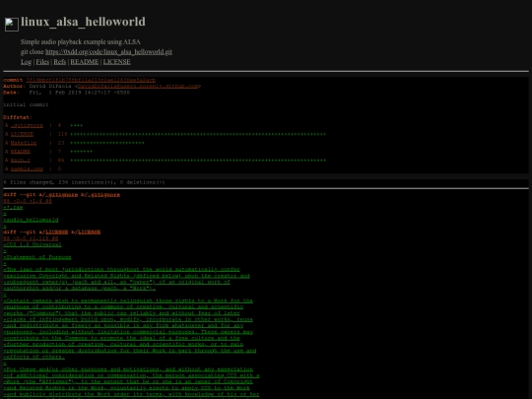Click the commit date 'Fri, 1 Feb 2019'
The height and width of the screenshot is (399, 532).
coord(79,93)
